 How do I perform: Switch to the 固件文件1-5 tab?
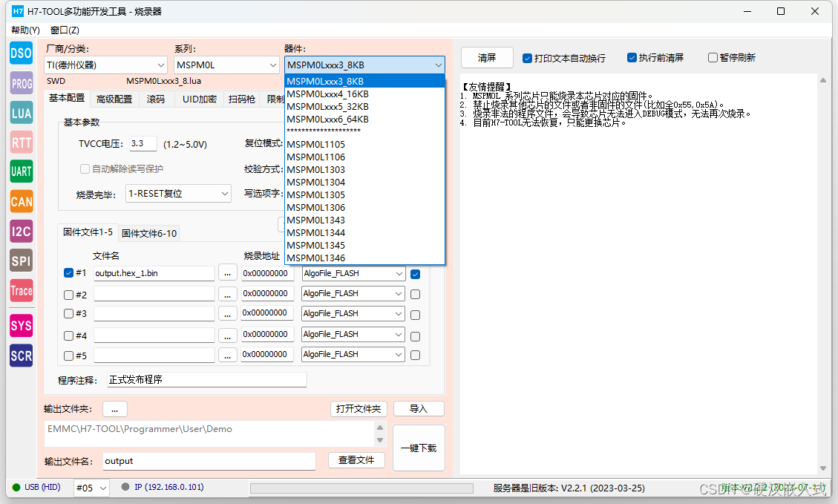88,232
